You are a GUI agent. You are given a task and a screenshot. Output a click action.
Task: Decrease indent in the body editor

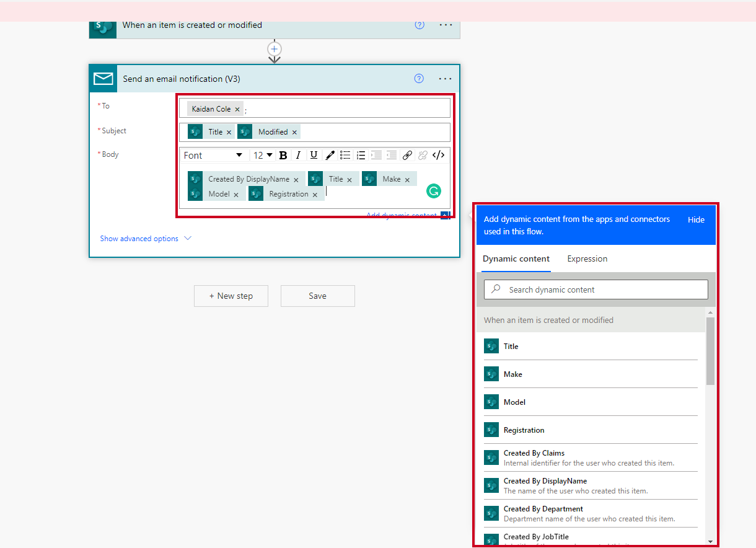click(x=392, y=155)
